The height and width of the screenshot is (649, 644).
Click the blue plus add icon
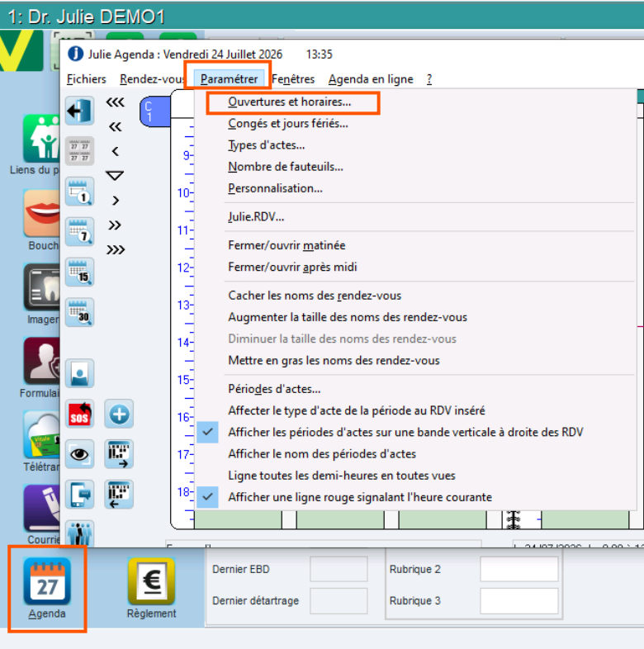click(119, 414)
